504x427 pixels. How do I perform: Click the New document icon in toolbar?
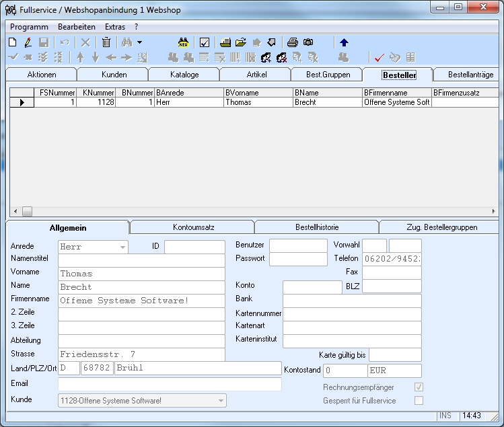12,42
